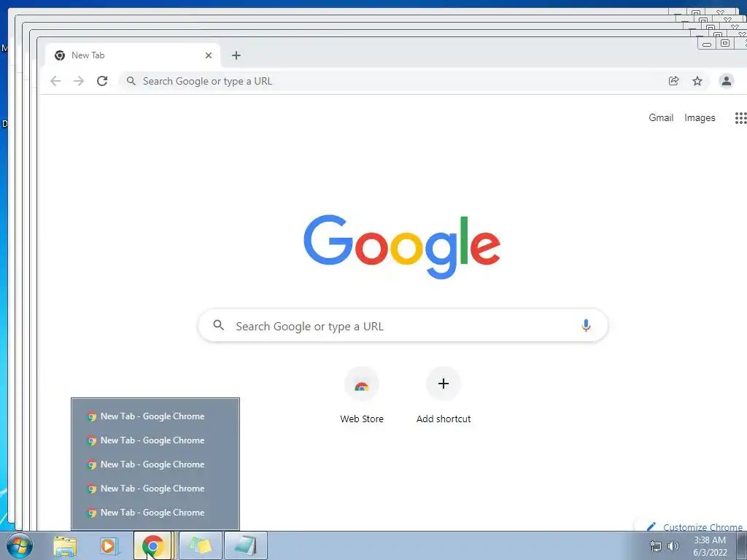Open the Google apps grid icon
This screenshot has width=747, height=560.
point(740,117)
